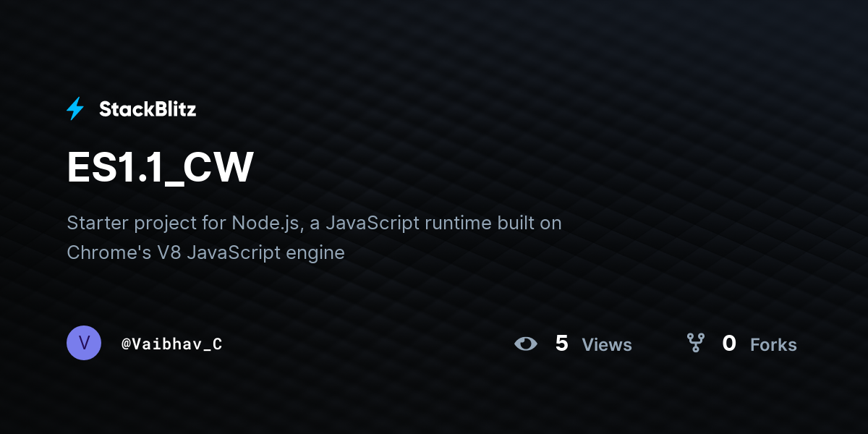Click the StackBlitz brand name text
This screenshot has width=868, height=434.
click(148, 109)
